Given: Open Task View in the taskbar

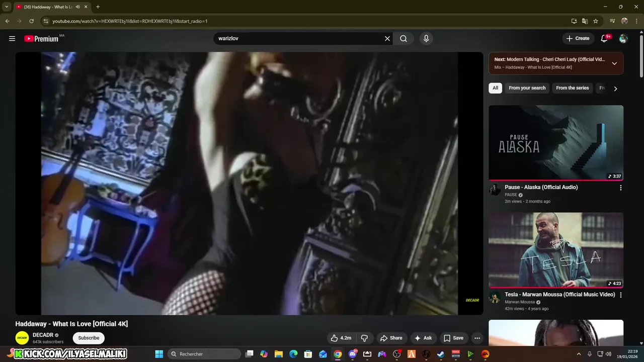Looking at the screenshot, I should [x=249, y=354].
